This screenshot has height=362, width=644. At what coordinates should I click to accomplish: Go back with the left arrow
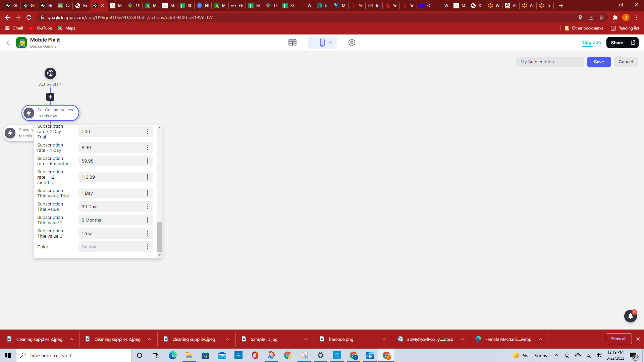coord(8,43)
